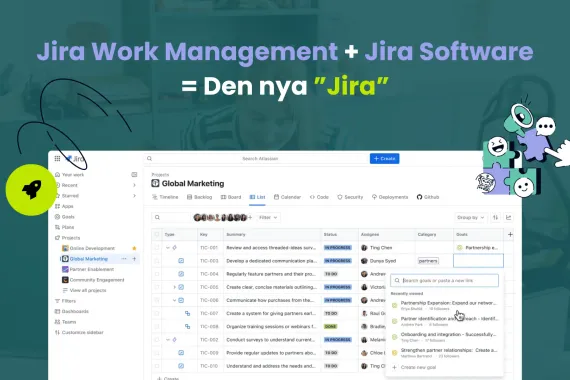Click the sort order arrows icon
Image resolution: width=570 pixels, height=380 pixels.
pos(495,217)
